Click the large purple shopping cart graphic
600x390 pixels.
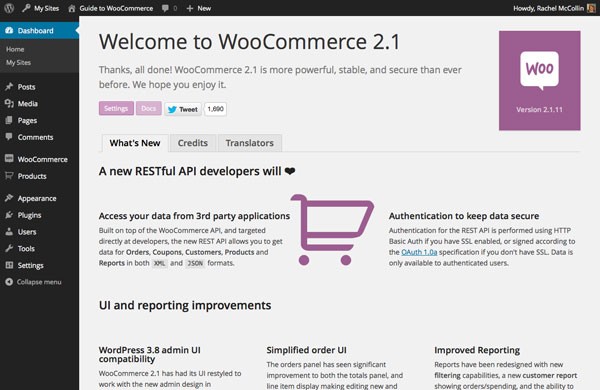[332, 230]
